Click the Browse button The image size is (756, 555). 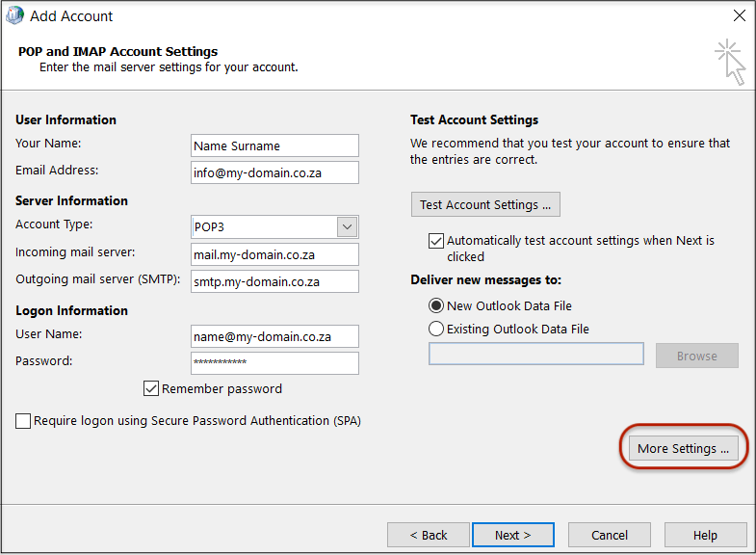point(696,356)
